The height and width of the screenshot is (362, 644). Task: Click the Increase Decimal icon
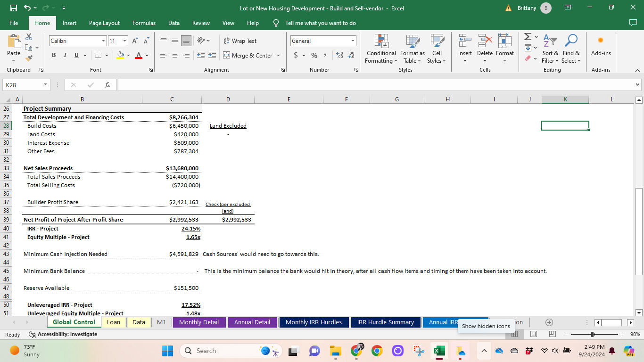click(339, 55)
